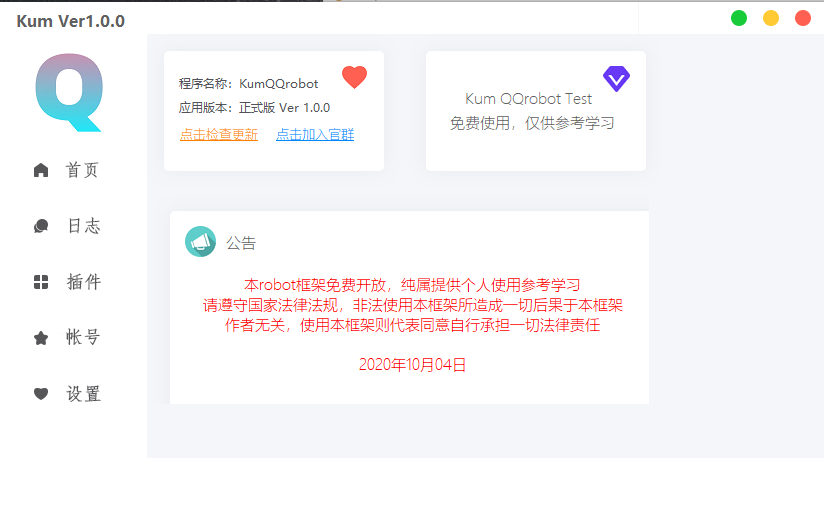Click the 点击检查更新 link
824x517 pixels.
pyautogui.click(x=219, y=135)
